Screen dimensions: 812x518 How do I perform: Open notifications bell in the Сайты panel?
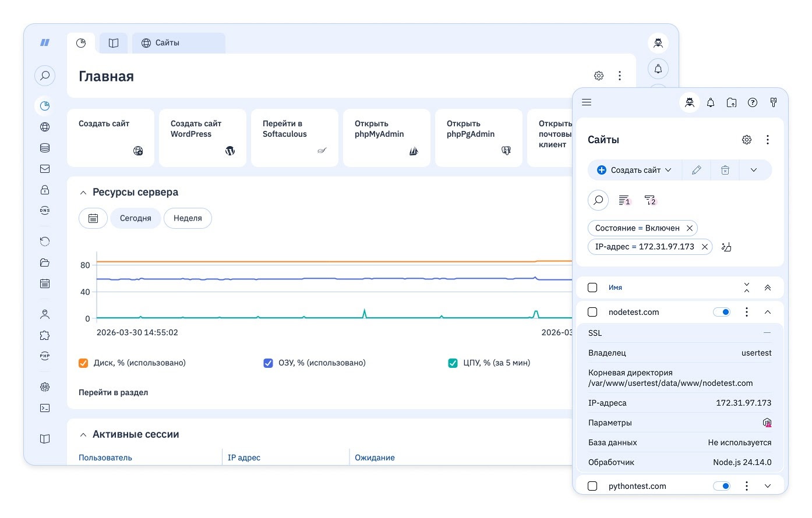(x=711, y=102)
